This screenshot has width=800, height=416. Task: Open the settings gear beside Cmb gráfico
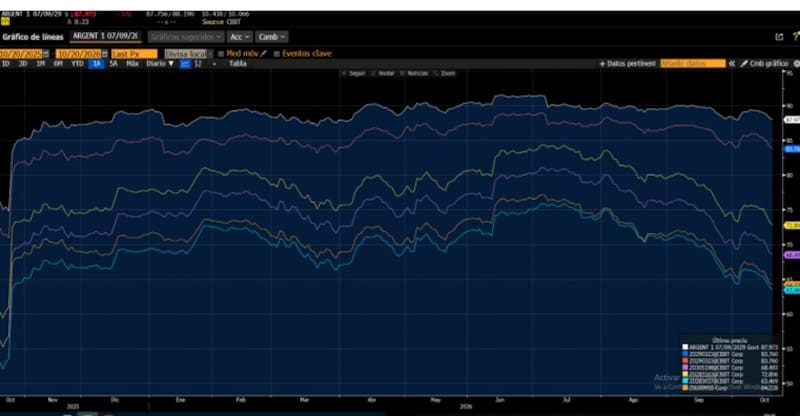click(x=796, y=64)
